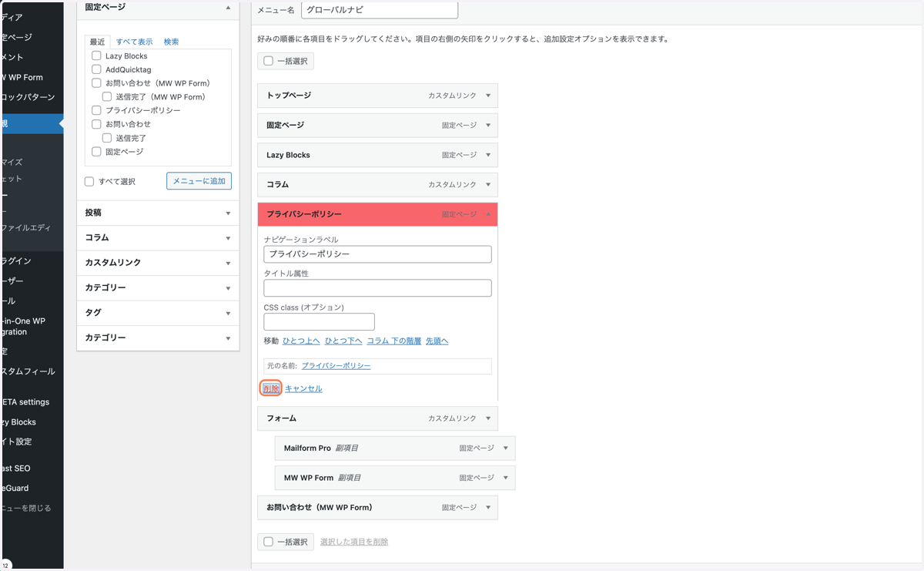924x571 pixels.
Task: Switch to すべて表示 tab
Action: (134, 42)
